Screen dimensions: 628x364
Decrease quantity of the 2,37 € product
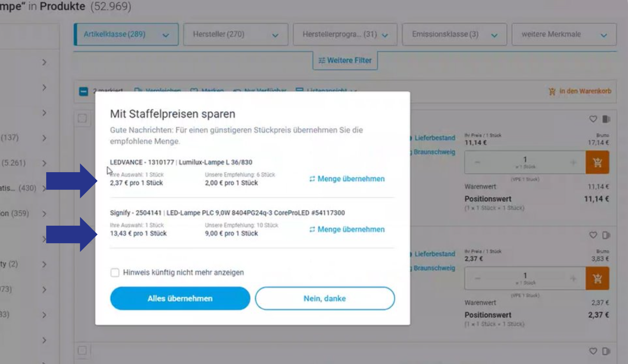(x=478, y=278)
